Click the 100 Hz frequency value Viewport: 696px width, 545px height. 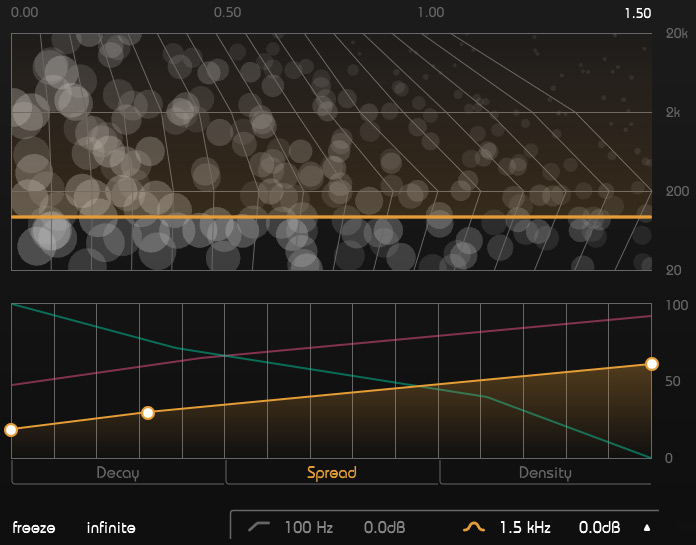pyautogui.click(x=309, y=527)
